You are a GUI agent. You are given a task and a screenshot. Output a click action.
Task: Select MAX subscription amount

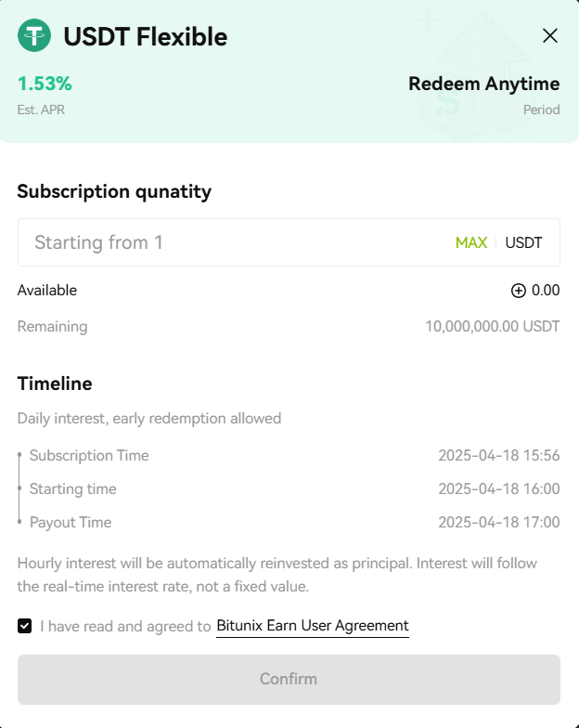[471, 242]
